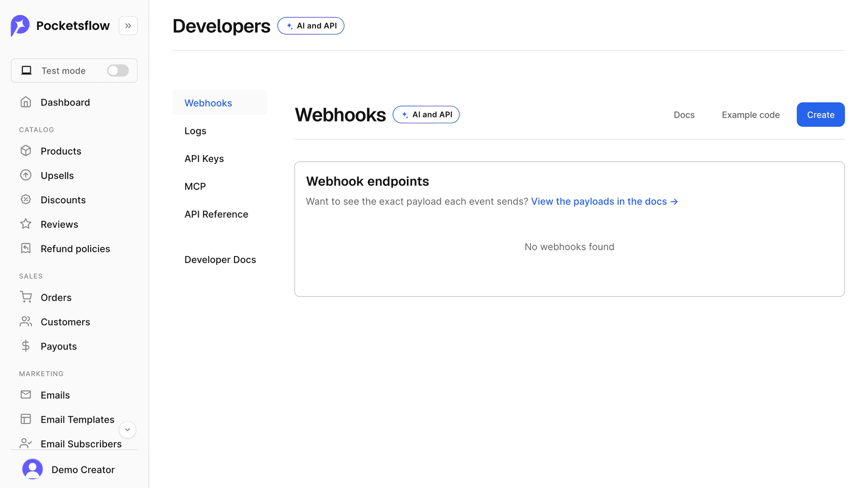
Task: Open the Example code link
Action: coord(751,115)
